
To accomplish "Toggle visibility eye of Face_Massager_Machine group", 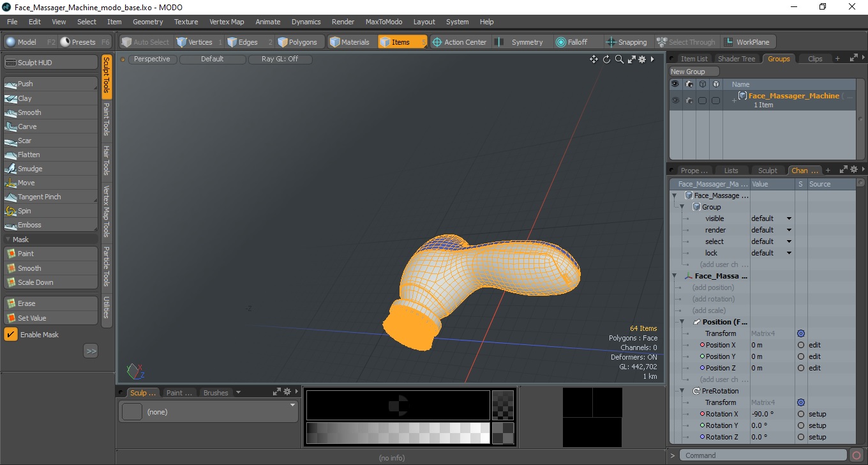I will click(x=675, y=100).
